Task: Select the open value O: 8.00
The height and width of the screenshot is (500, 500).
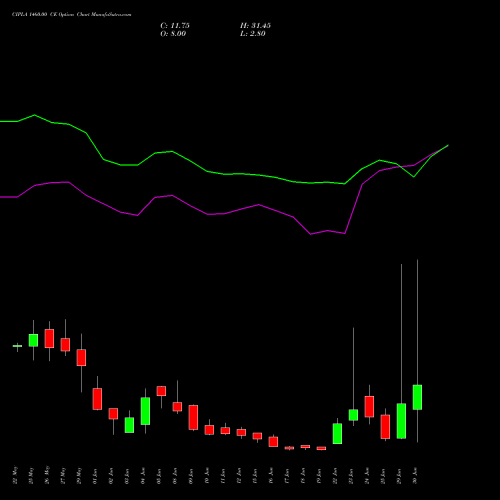Action: click(x=173, y=34)
